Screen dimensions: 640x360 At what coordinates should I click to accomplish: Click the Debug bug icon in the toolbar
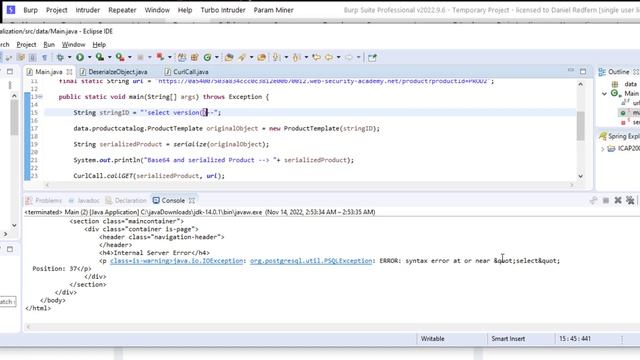click(x=60, y=58)
